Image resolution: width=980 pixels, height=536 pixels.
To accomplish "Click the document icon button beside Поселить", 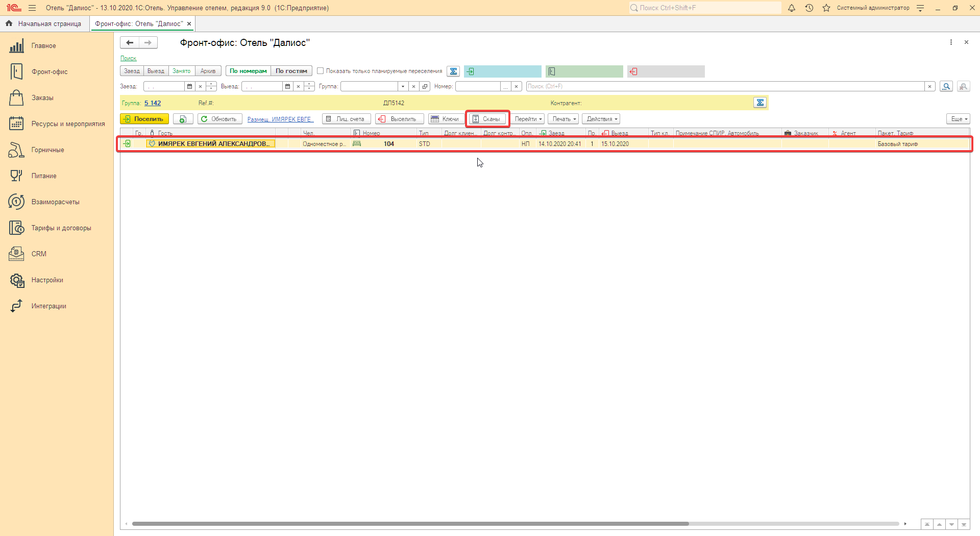I will [x=183, y=119].
